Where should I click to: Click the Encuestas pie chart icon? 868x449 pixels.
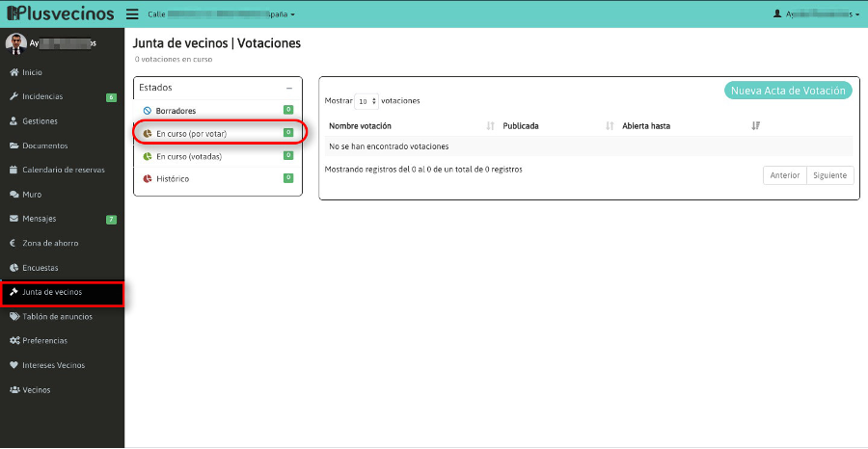(x=14, y=268)
